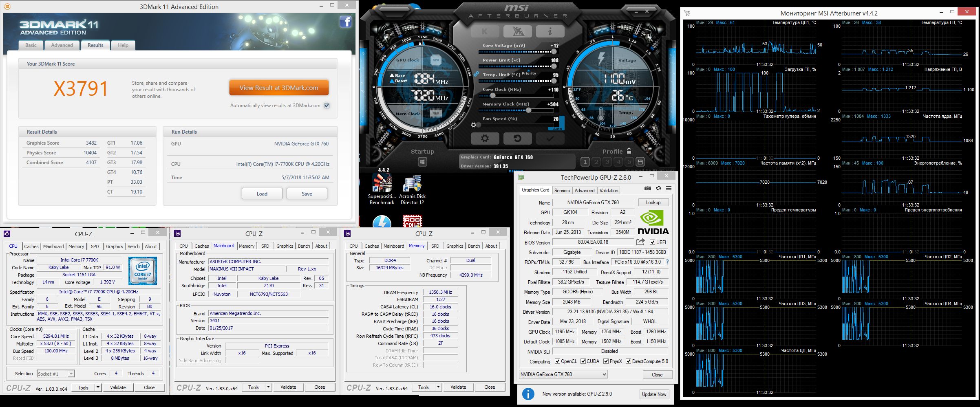Click the 3DMark Facebook icon
Image resolution: width=980 pixels, height=407 pixels.
coord(345,22)
